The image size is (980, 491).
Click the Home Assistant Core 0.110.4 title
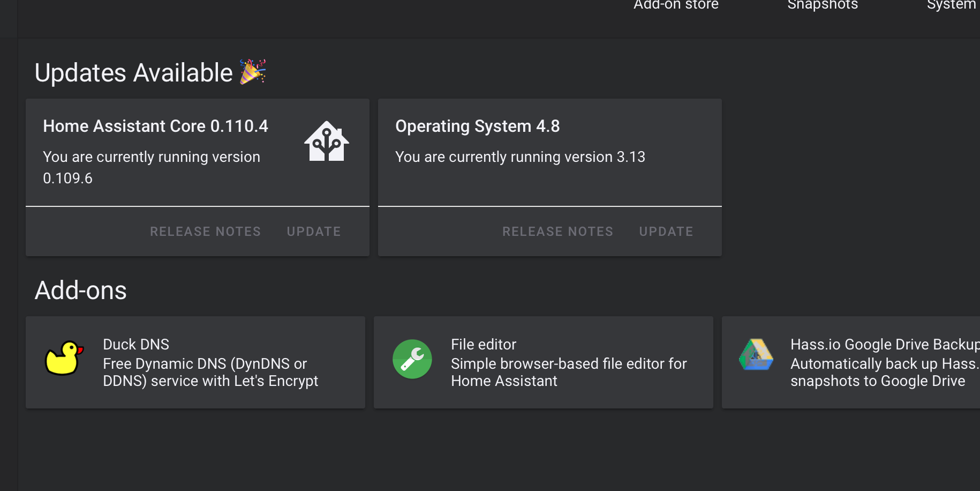[x=155, y=126]
